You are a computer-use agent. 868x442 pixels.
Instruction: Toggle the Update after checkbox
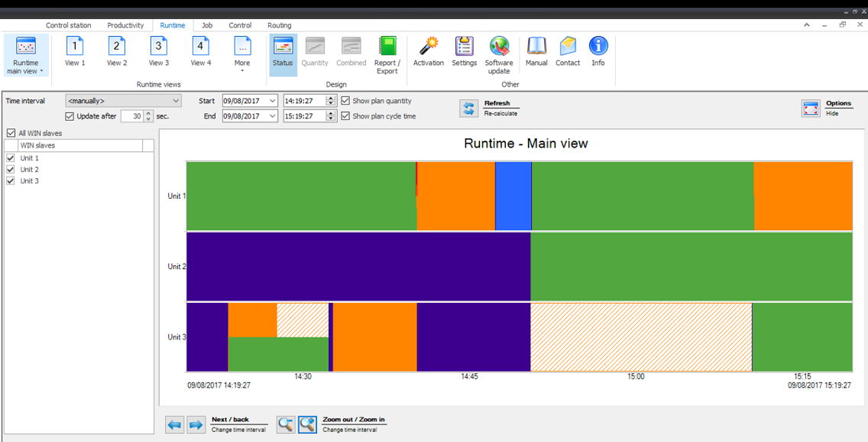(70, 116)
